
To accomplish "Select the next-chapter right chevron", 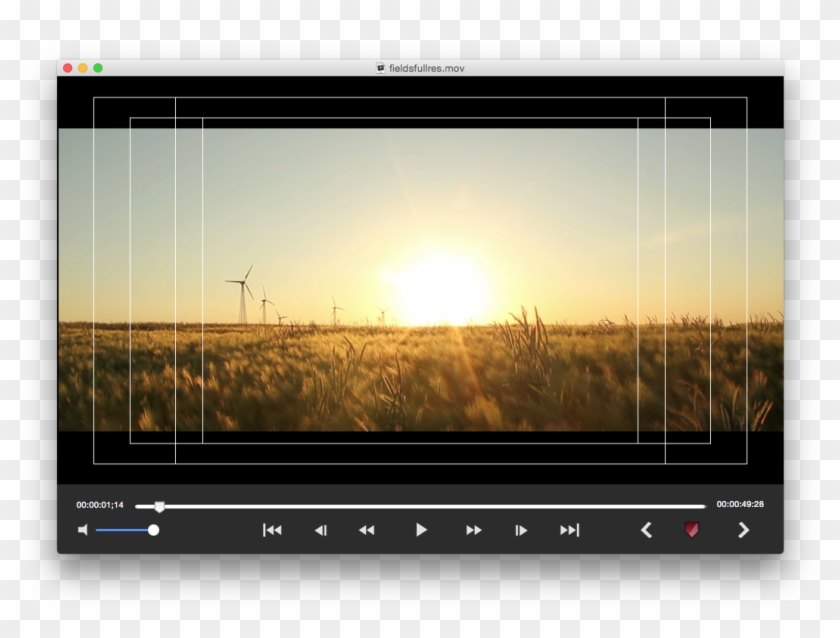I will (744, 530).
